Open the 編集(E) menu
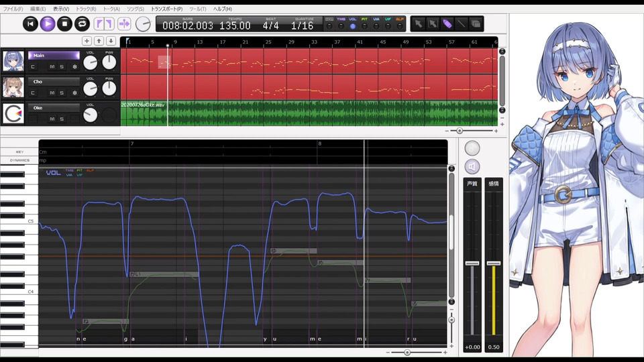 (x=38, y=9)
